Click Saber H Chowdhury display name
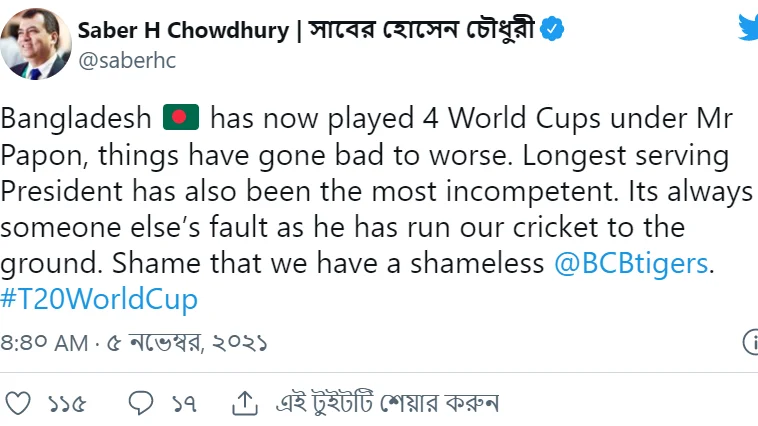 coord(183,30)
